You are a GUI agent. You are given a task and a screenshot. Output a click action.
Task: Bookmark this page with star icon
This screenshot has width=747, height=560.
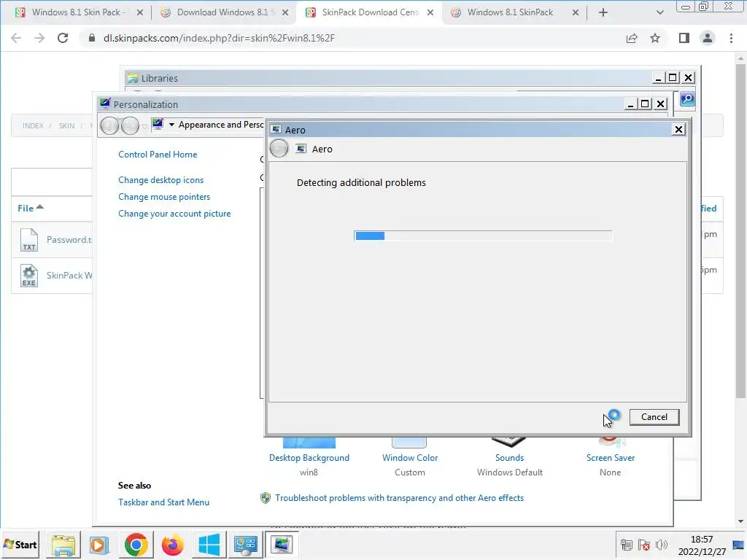[655, 38]
